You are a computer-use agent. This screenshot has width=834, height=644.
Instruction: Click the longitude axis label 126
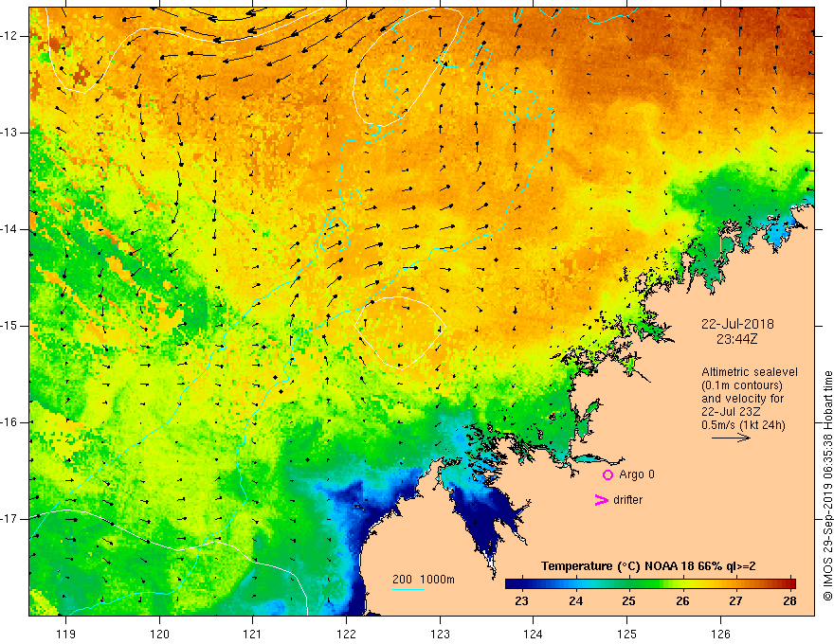pos(720,634)
